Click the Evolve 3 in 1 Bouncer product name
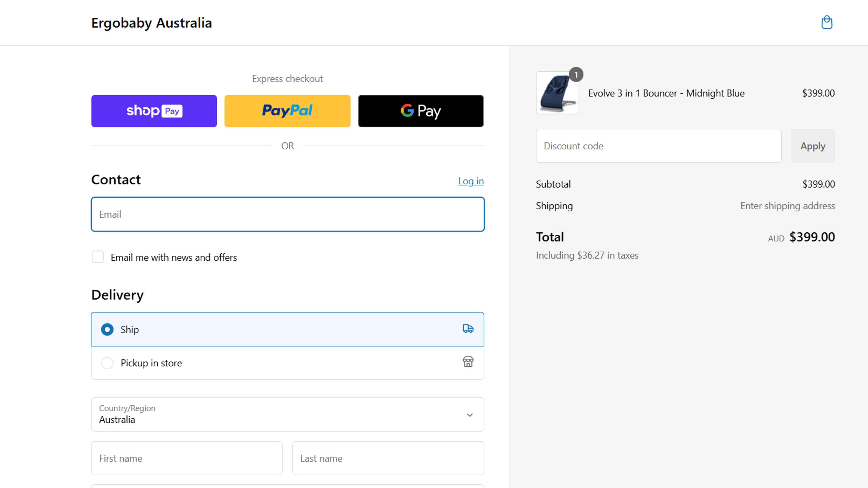Screen dimensions: 868x488 [666, 93]
